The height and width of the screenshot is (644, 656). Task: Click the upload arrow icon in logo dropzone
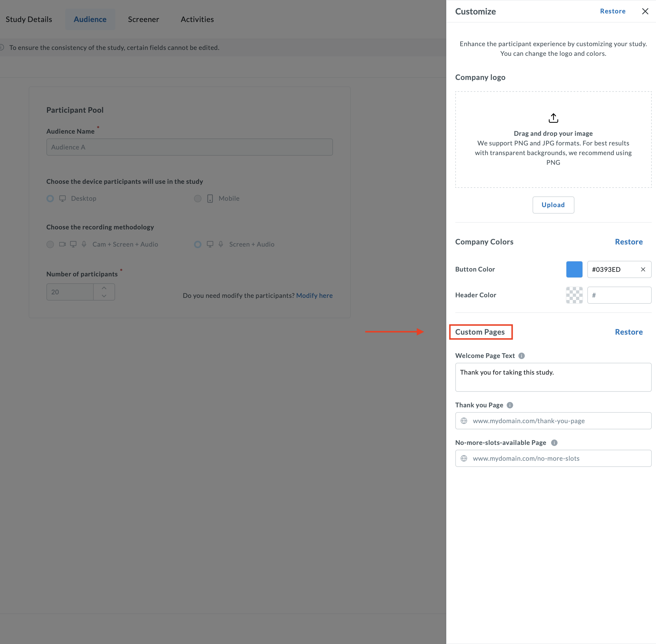point(553,118)
